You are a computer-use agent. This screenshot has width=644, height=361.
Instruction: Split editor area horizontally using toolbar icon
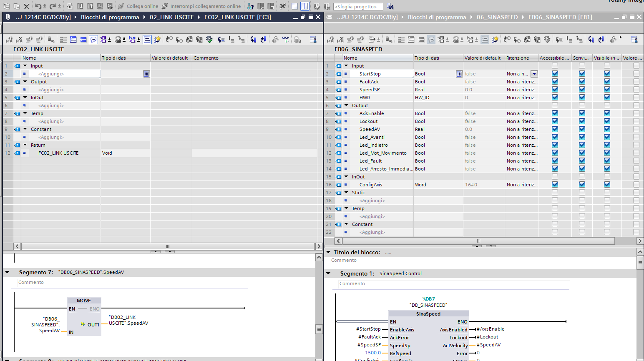tap(295, 6)
